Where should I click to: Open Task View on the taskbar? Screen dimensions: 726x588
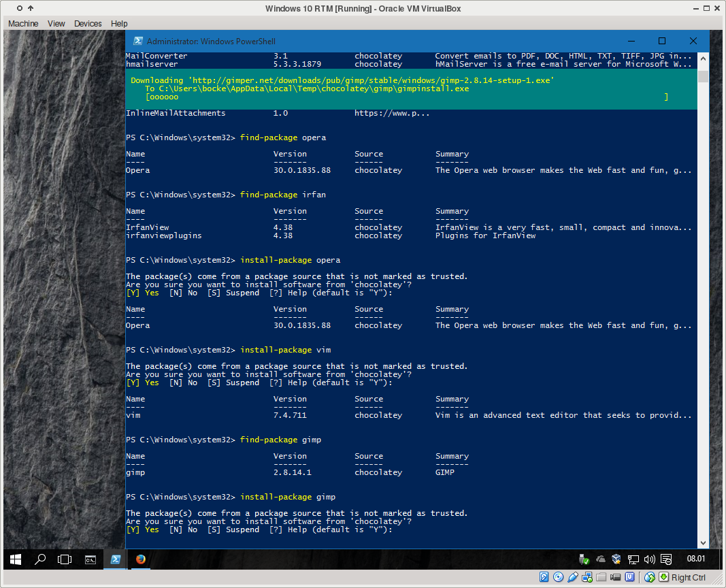click(65, 559)
